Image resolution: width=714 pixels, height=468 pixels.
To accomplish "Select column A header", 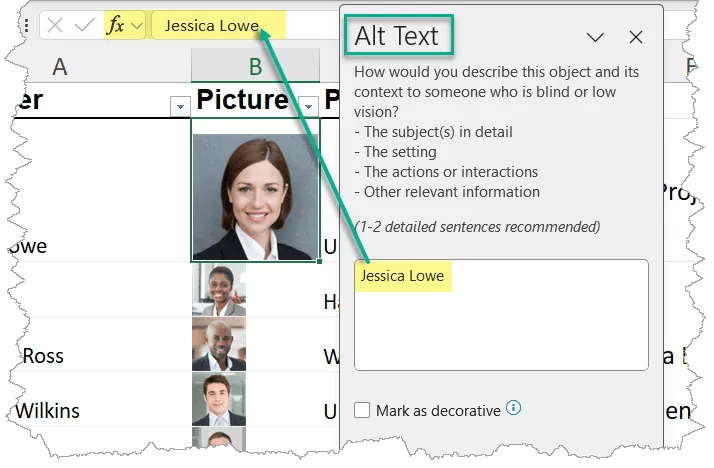I will tap(60, 67).
